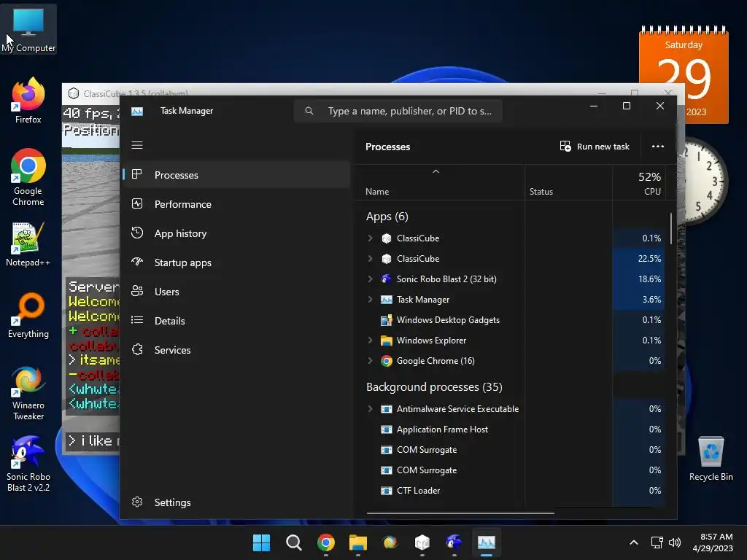Expand the Google Chrome (16) process group
This screenshot has width=747, height=560.
click(x=370, y=361)
